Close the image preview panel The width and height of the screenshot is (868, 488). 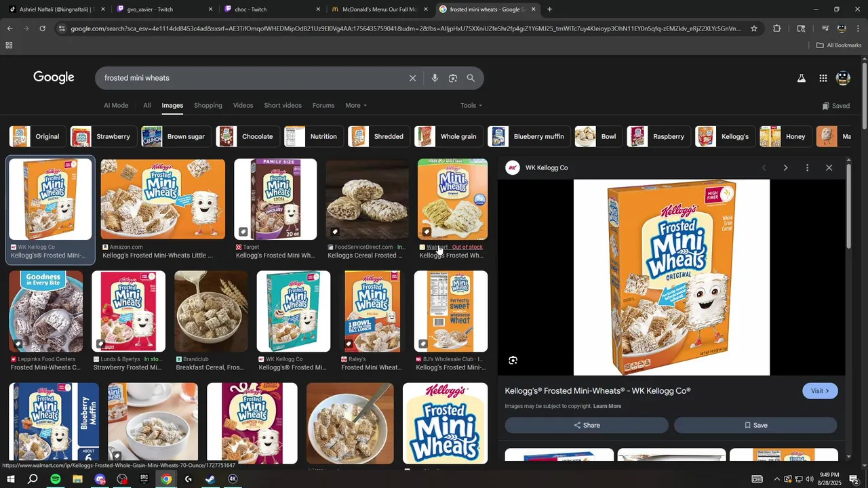coord(829,167)
